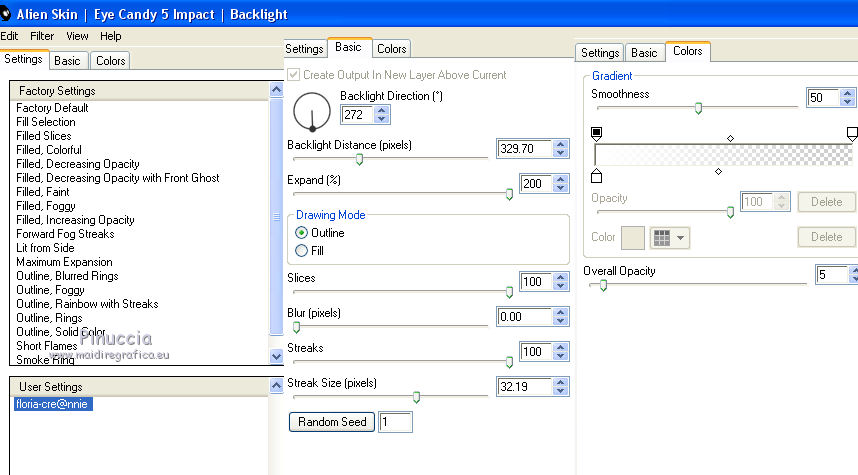Increase the Blur pixels spinner
Image resolution: width=858 pixels, height=475 pixels.
pos(560,312)
